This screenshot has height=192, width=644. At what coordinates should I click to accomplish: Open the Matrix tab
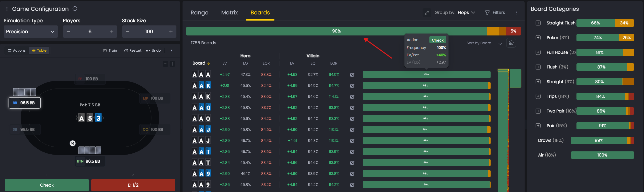pyautogui.click(x=229, y=12)
